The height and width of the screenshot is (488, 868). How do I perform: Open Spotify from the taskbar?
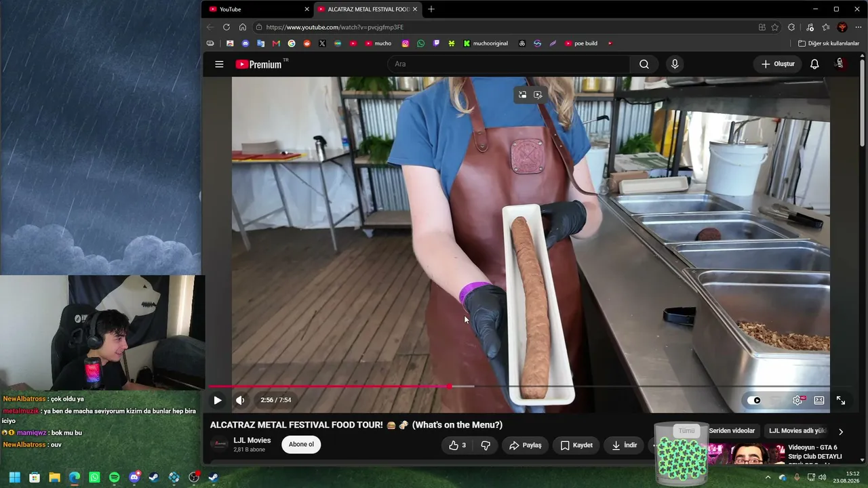click(x=114, y=477)
